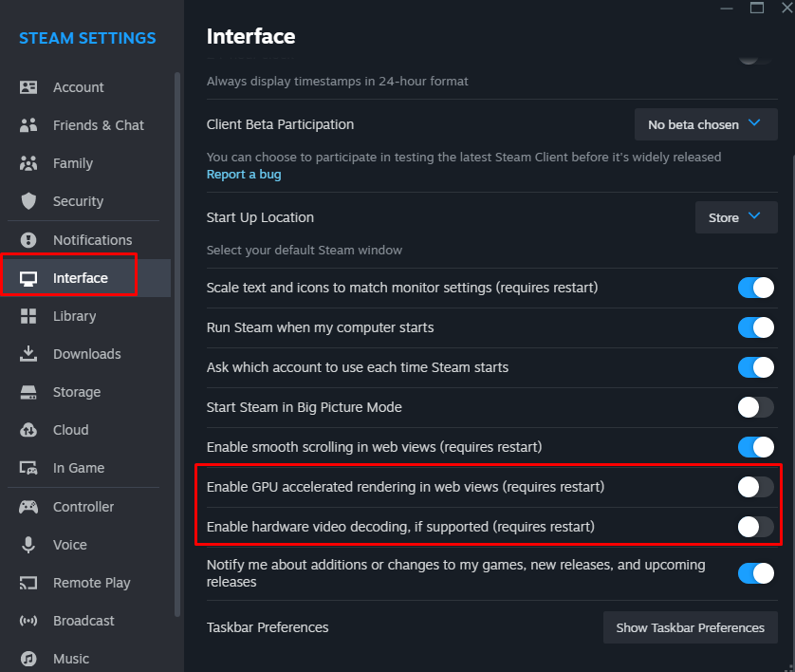Image resolution: width=795 pixels, height=672 pixels.
Task: Enable GPU accelerated rendering in web views
Action: tap(755, 487)
